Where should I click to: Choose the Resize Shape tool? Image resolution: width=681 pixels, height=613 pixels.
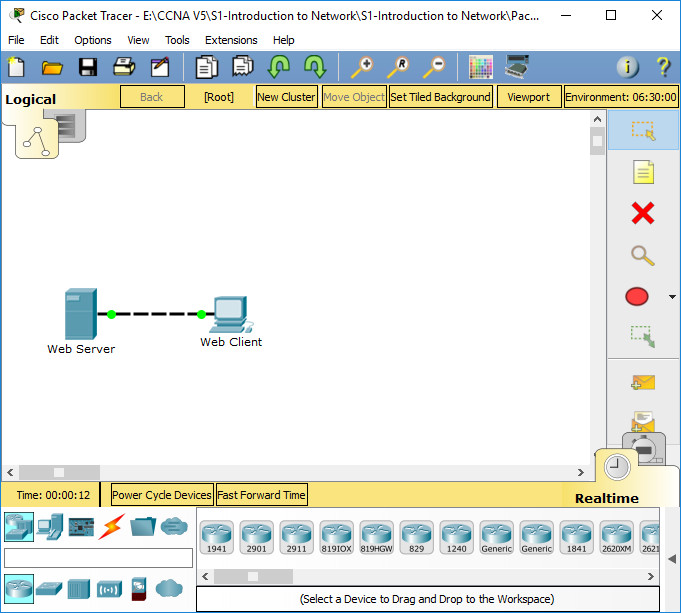pyautogui.click(x=643, y=336)
